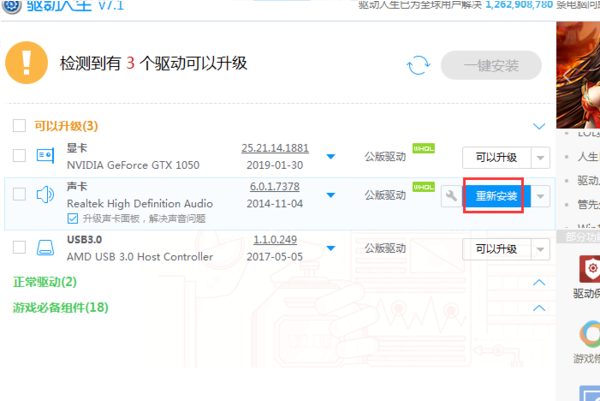Click the 可以升级(3) section heading

[x=66, y=126]
